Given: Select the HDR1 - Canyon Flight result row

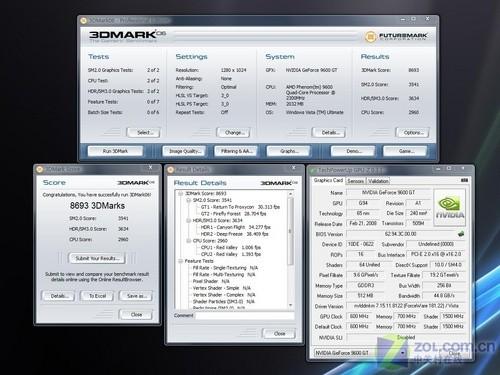Looking at the screenshot, I should [x=236, y=227].
